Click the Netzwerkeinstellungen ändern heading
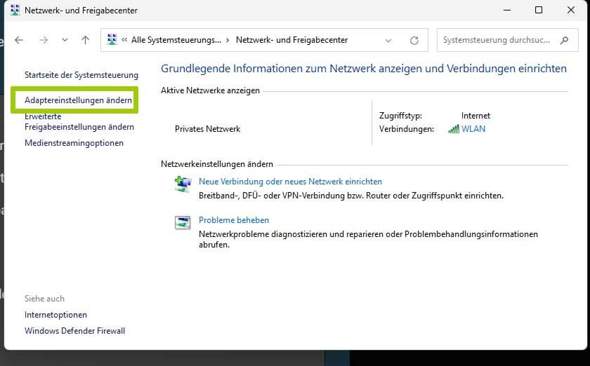 [x=217, y=164]
